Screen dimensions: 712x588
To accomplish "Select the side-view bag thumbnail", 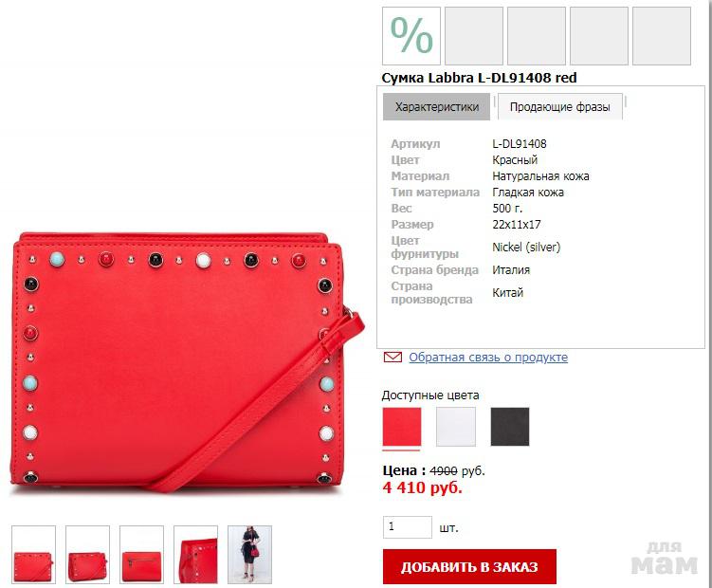I will [x=195, y=555].
